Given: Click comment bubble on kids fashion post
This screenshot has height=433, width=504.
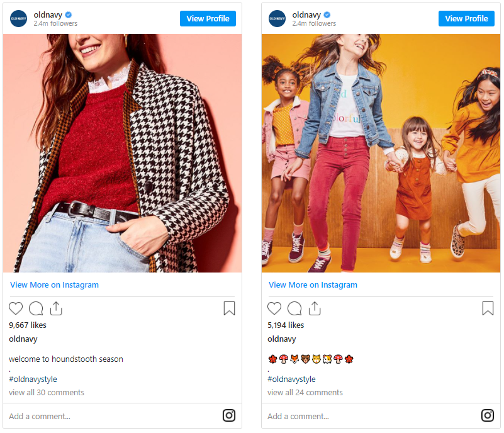Looking at the screenshot, I should tap(294, 308).
